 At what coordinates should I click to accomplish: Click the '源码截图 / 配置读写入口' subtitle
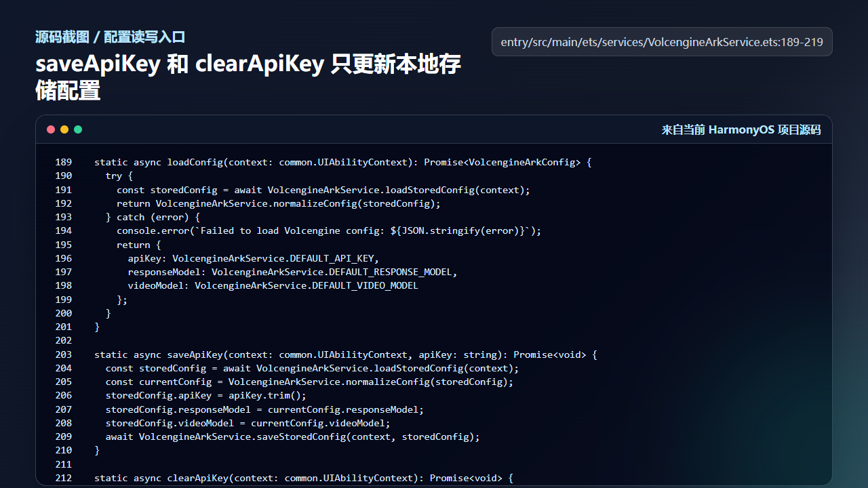coord(110,37)
